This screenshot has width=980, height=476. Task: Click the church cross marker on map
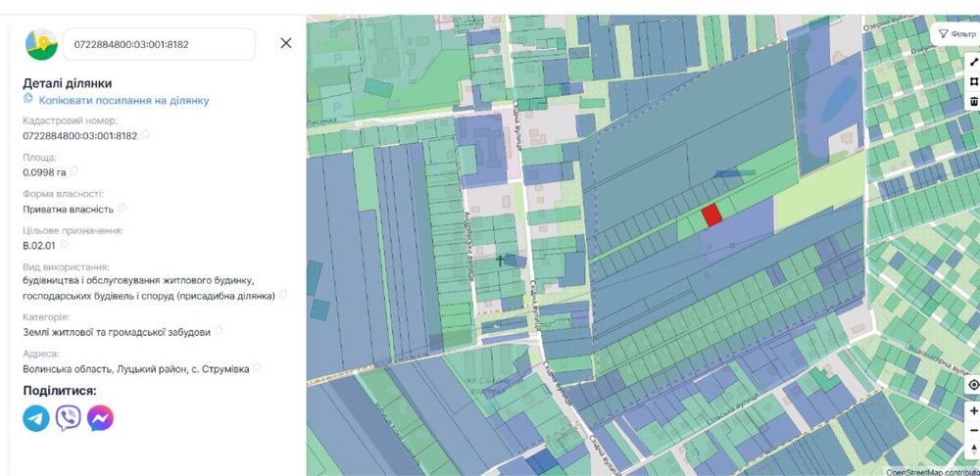click(500, 260)
